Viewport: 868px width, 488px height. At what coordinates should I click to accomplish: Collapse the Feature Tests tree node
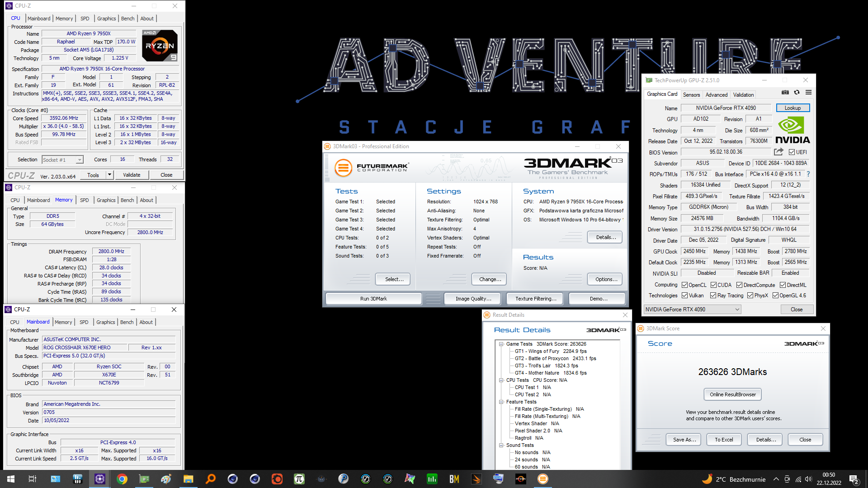coord(501,402)
